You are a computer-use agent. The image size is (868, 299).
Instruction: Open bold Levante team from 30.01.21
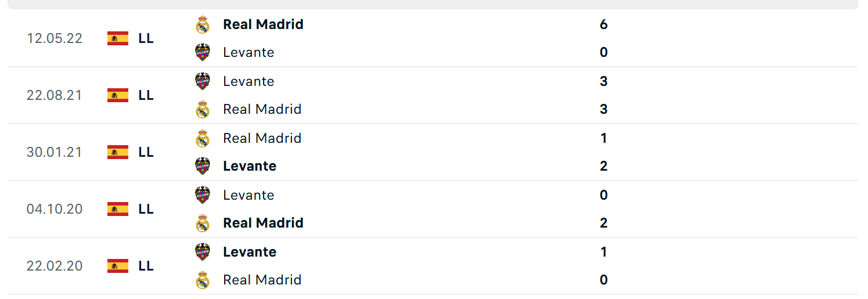click(x=250, y=166)
